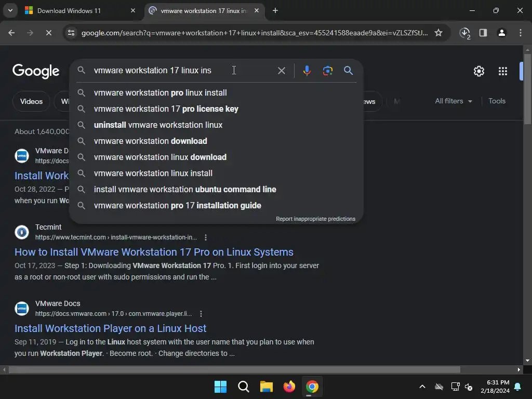Click Report inappropriate predictions link
Viewport: 532px width, 399px height.
coord(315,219)
